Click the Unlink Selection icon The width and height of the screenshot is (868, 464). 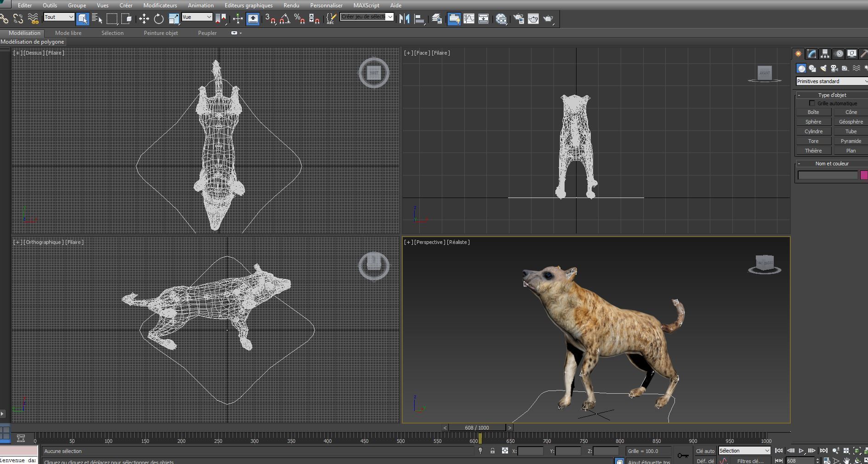coord(18,18)
